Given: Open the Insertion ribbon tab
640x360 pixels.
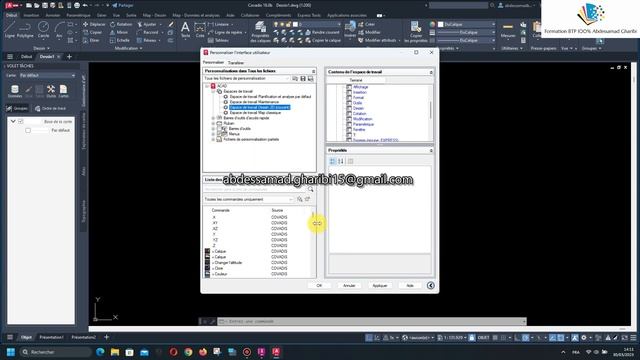Looking at the screenshot, I should [31, 16].
